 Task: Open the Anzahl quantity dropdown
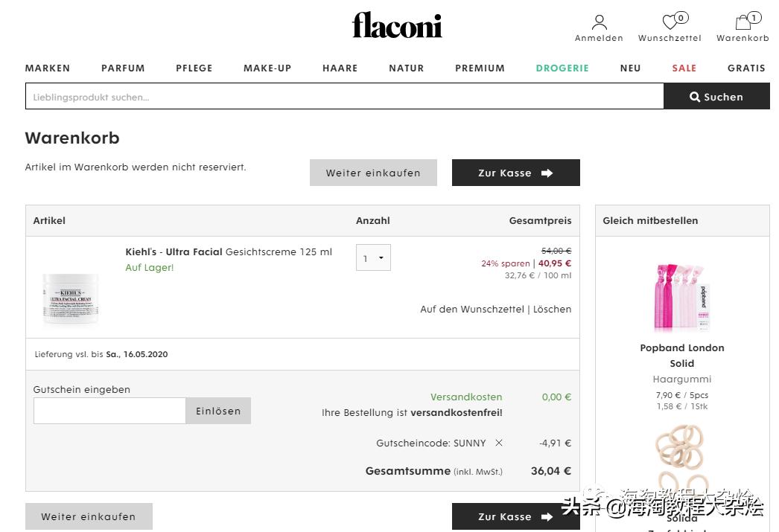[x=373, y=257]
